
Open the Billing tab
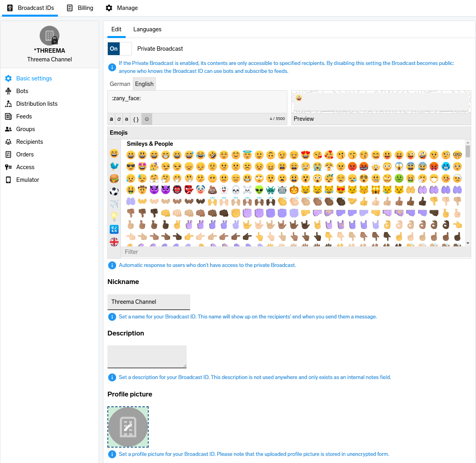(x=80, y=8)
